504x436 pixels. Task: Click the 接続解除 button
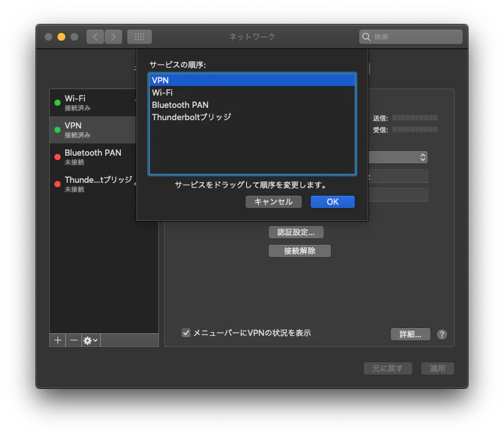click(300, 251)
